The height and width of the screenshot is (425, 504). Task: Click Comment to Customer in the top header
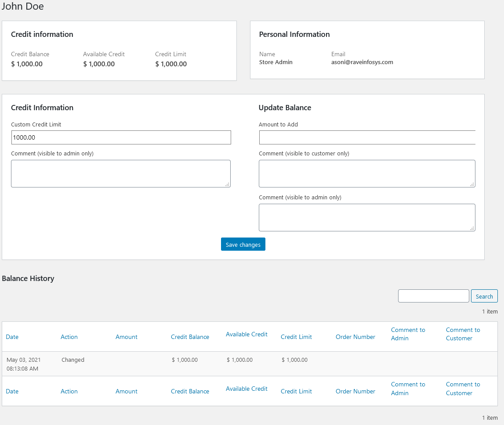463,334
